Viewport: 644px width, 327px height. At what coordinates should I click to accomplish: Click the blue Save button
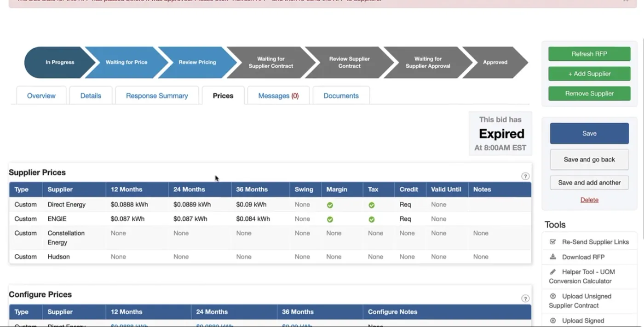tap(589, 133)
